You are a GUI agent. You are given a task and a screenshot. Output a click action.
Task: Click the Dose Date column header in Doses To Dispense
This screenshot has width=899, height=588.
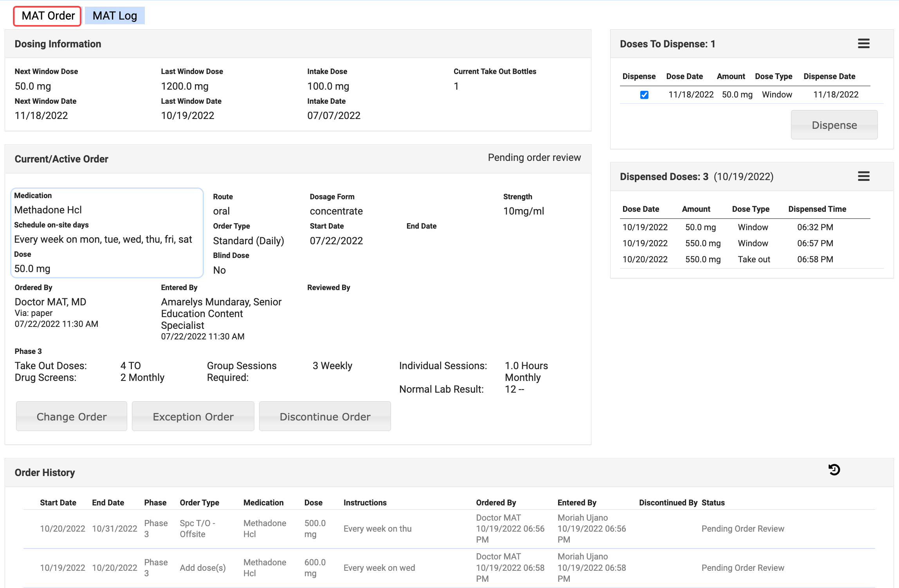[x=684, y=76]
